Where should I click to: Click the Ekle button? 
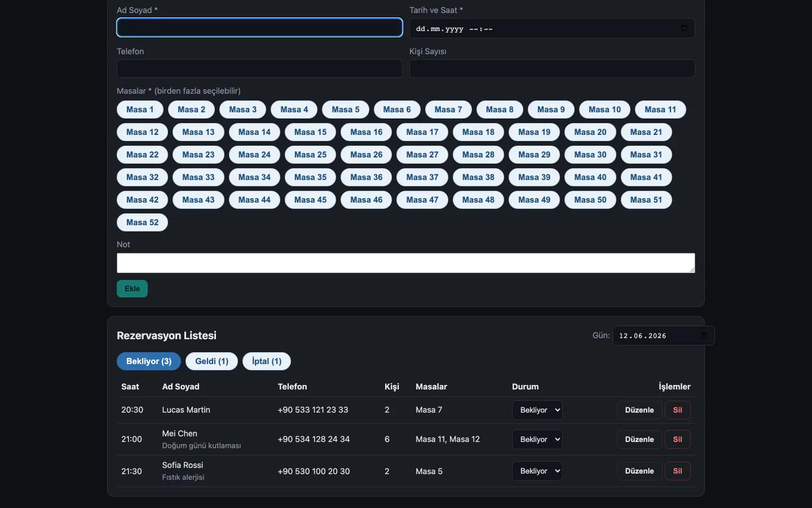click(x=132, y=289)
